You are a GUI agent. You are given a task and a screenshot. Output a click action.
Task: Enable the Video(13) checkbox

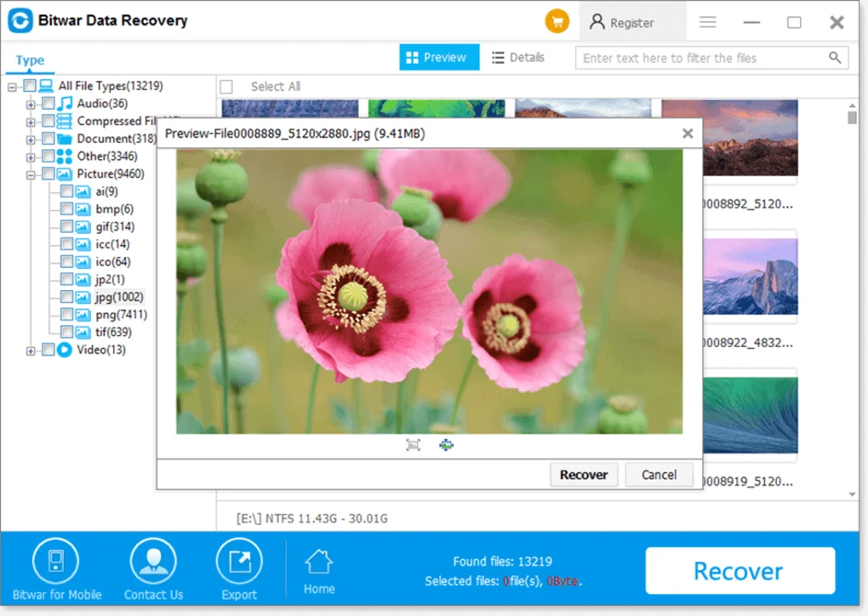pyautogui.click(x=48, y=350)
